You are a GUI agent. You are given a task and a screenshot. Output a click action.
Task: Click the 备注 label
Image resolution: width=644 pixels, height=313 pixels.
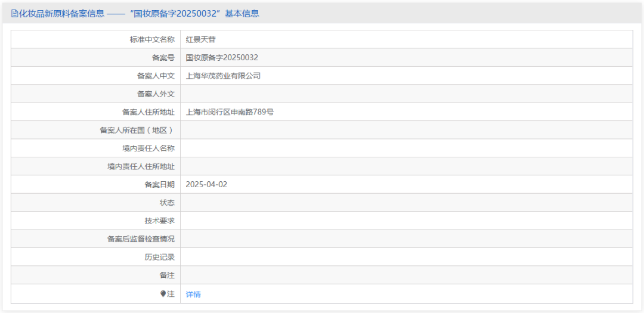click(167, 275)
